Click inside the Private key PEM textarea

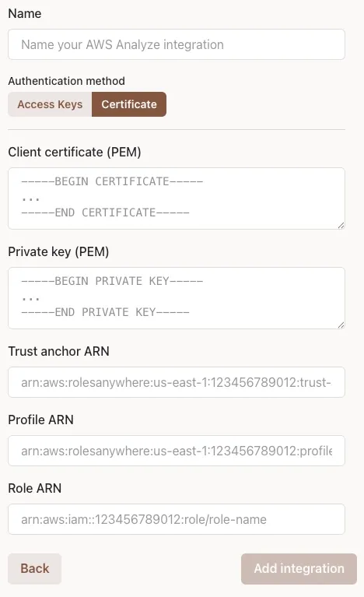(177, 298)
